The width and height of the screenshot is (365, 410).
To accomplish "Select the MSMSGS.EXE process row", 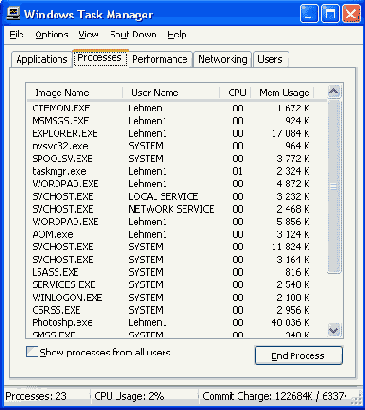I will pos(177,121).
